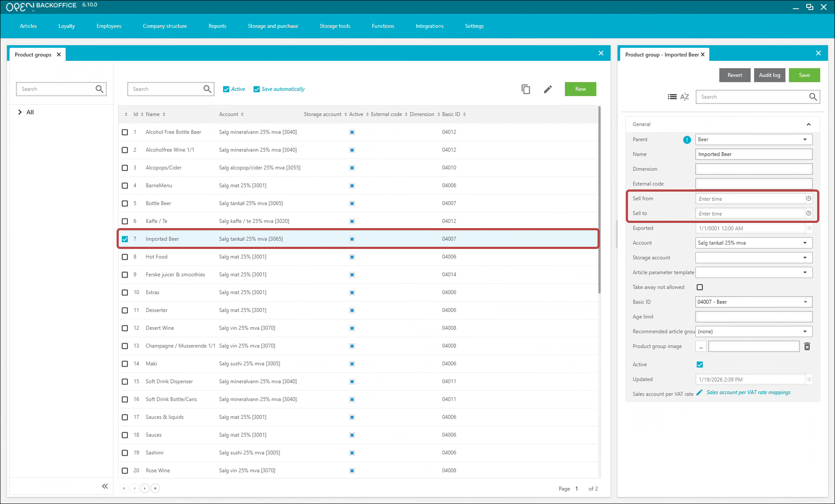Save the Imported Beer product group
The width and height of the screenshot is (835, 504).
(x=805, y=75)
